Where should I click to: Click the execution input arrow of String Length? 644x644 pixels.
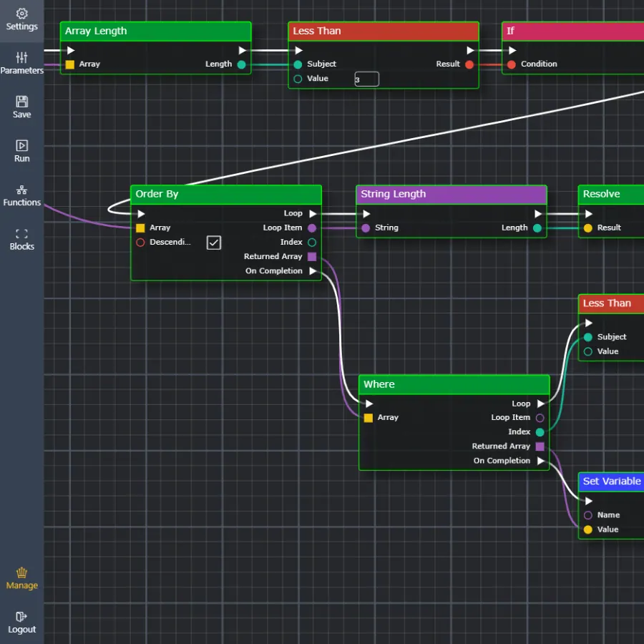pyautogui.click(x=366, y=213)
